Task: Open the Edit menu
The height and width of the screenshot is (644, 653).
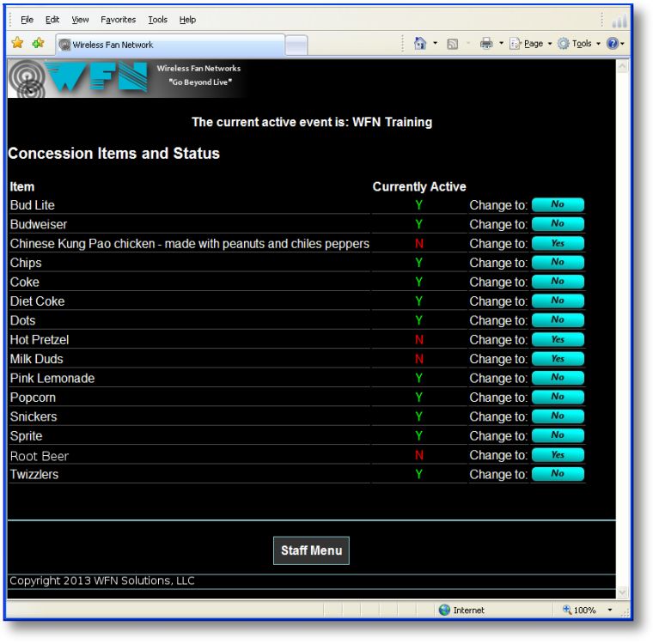Action: [x=52, y=20]
